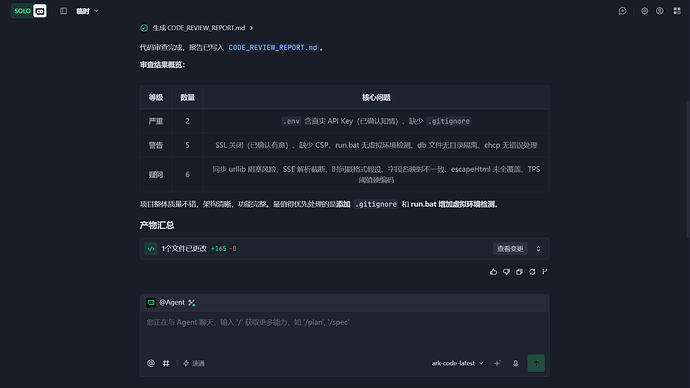This screenshot has height=388, width=690.
Task: Give a thumbs up to the response
Action: (493, 272)
